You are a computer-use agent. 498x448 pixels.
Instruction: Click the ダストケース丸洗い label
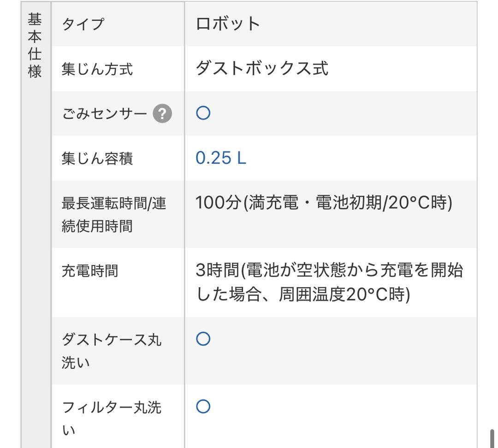112,351
